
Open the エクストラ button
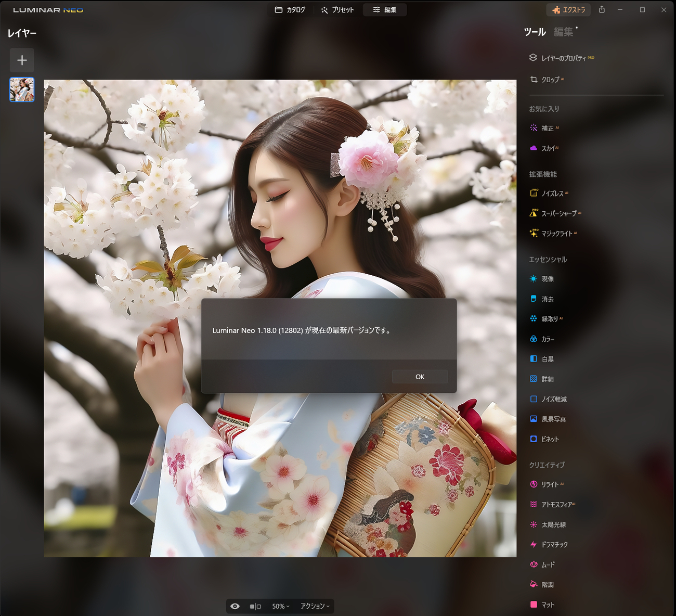click(569, 10)
